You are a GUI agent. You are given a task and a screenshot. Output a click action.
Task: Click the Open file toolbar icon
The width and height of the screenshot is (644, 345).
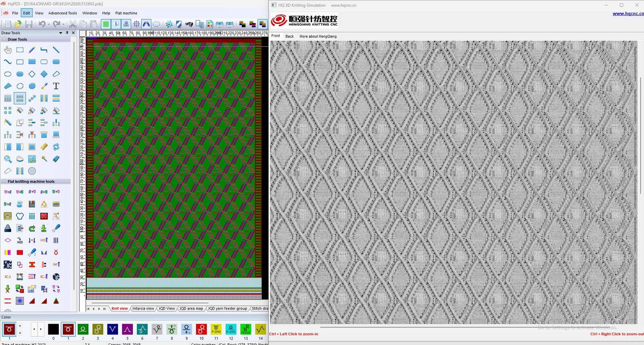18,24
